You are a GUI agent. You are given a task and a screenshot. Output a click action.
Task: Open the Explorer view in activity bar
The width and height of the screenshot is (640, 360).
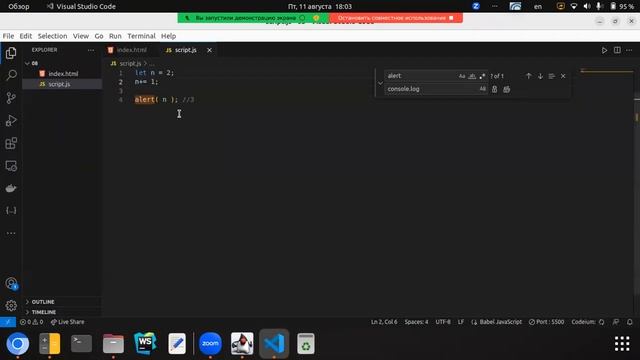click(x=11, y=53)
